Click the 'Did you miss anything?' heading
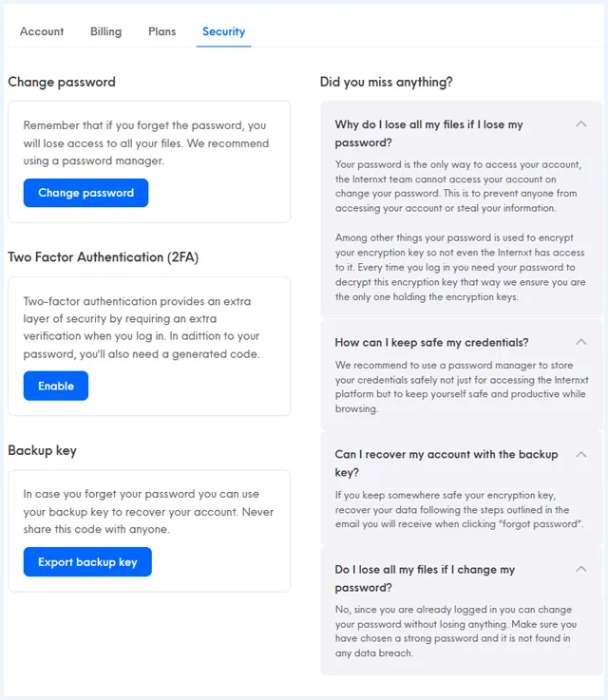This screenshot has width=608, height=700. [386, 82]
